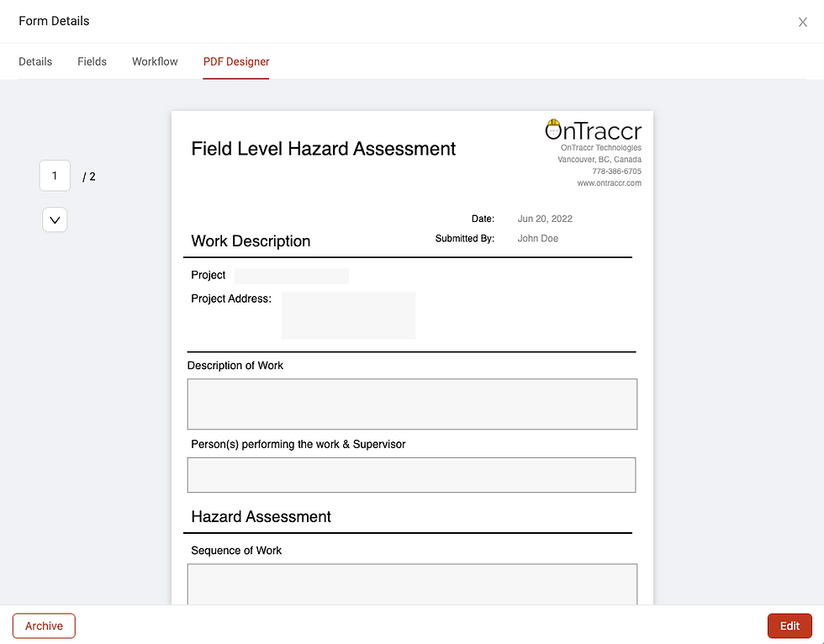Click the PDF Designer tab
Viewport: 824px width, 644px height.
point(236,61)
